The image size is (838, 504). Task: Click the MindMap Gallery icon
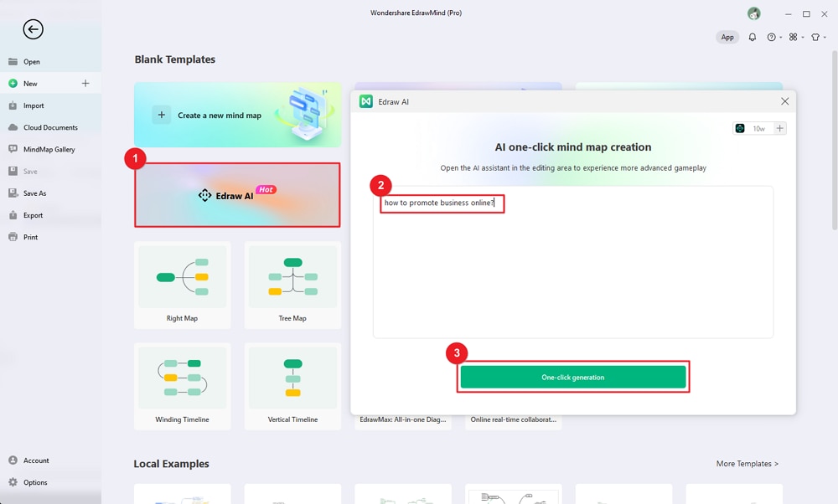13,150
